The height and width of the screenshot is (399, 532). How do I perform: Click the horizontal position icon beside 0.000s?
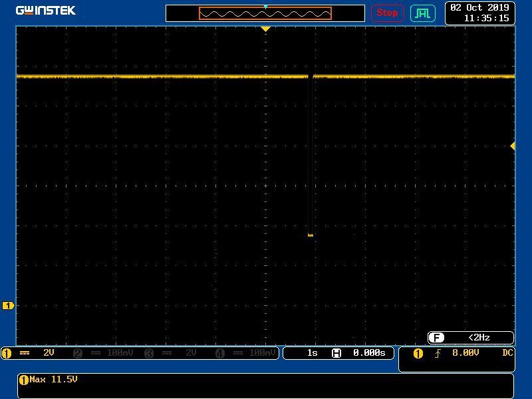click(x=336, y=353)
